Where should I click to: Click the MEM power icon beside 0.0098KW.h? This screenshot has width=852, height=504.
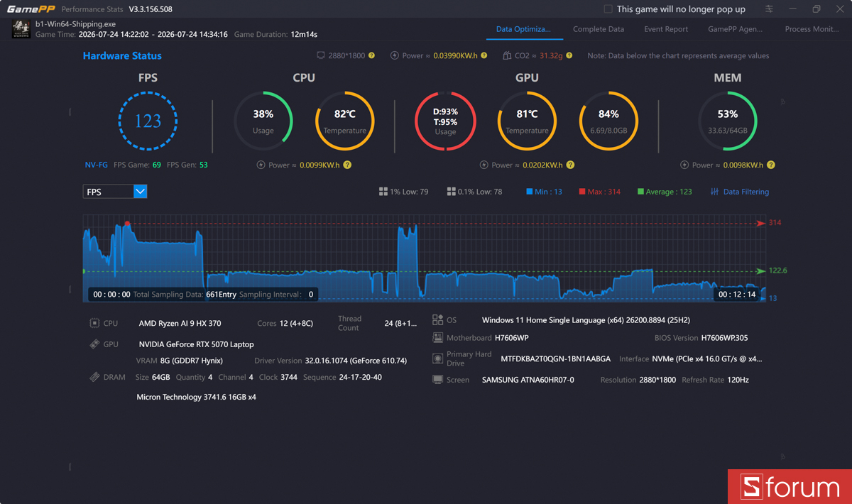pyautogui.click(x=684, y=165)
